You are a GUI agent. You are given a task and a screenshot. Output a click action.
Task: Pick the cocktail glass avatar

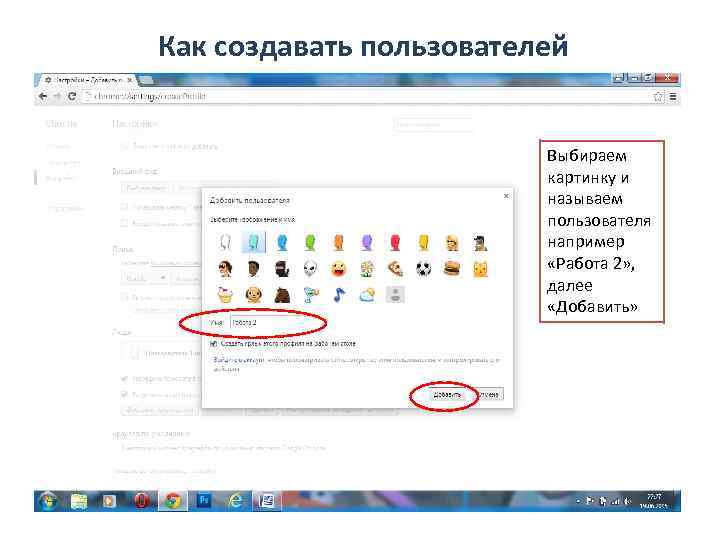tap(310, 295)
